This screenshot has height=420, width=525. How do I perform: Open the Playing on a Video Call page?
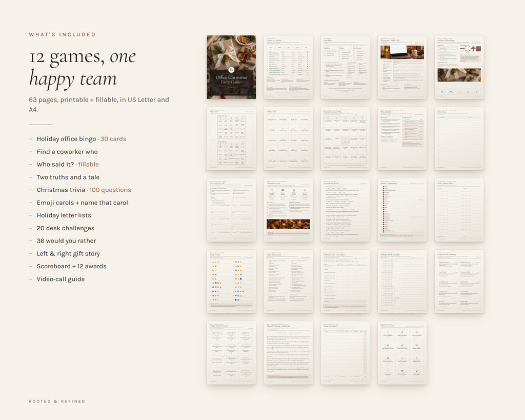402,67
